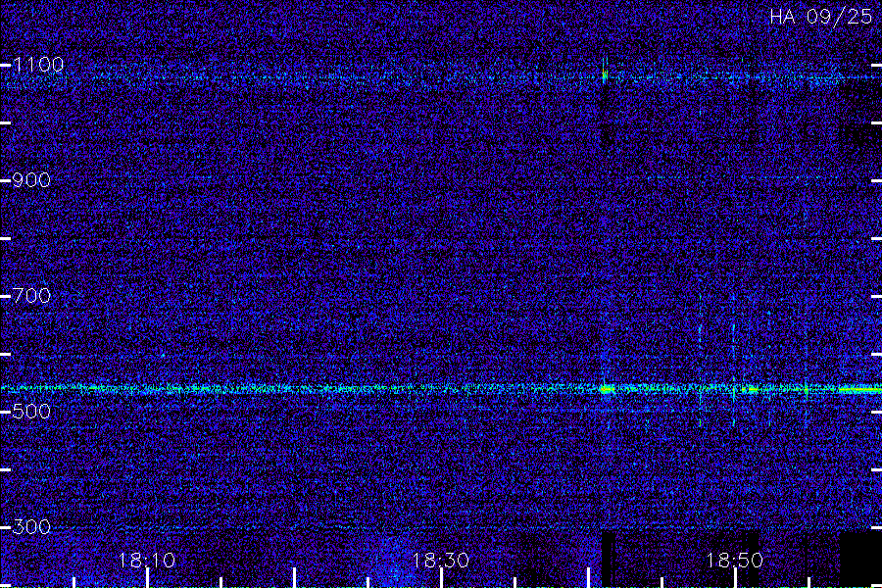
Task: Click the HA 09/25 station date label
Action: point(821,17)
